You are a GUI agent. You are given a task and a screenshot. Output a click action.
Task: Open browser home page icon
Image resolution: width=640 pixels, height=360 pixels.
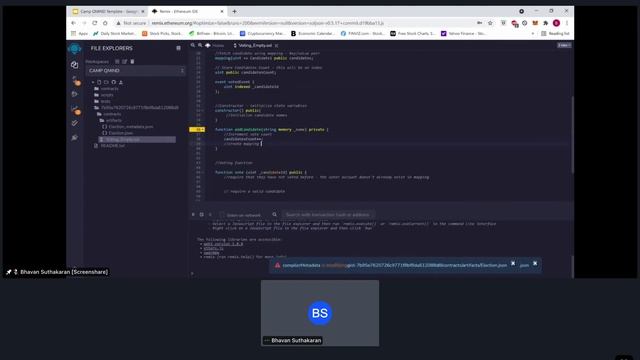105,23
